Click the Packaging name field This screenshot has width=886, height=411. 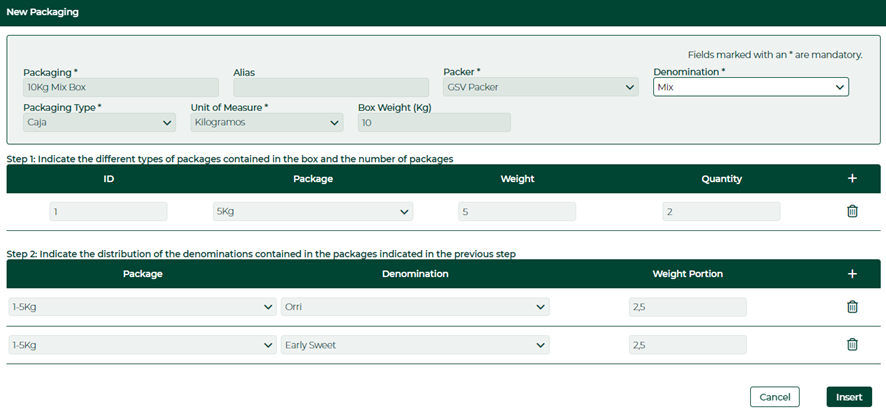[x=121, y=87]
